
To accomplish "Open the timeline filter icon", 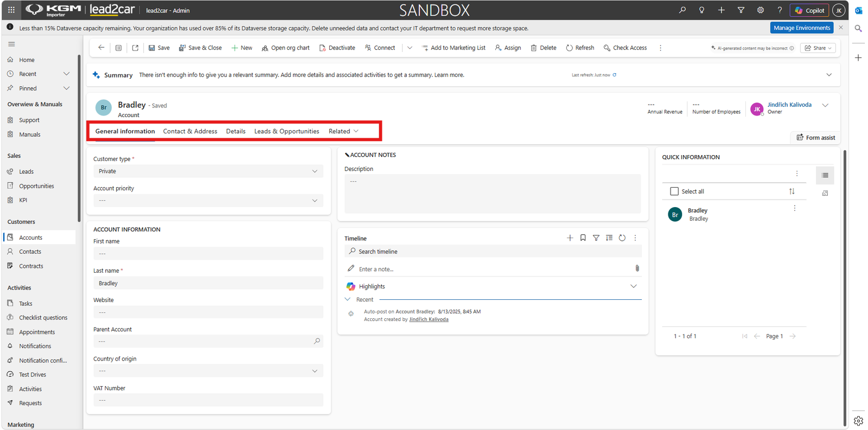I will [596, 238].
